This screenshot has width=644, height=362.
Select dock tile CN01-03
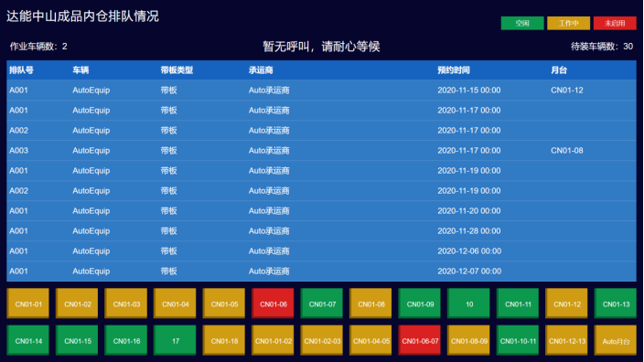point(125,303)
